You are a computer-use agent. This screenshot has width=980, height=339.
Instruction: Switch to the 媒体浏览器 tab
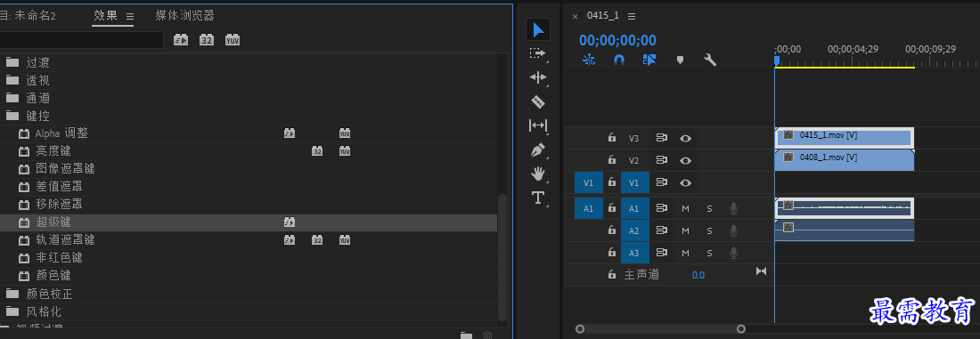[185, 16]
